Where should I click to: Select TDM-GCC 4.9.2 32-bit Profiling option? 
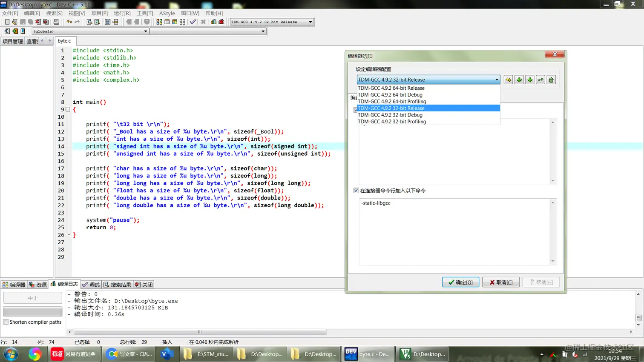pos(428,122)
